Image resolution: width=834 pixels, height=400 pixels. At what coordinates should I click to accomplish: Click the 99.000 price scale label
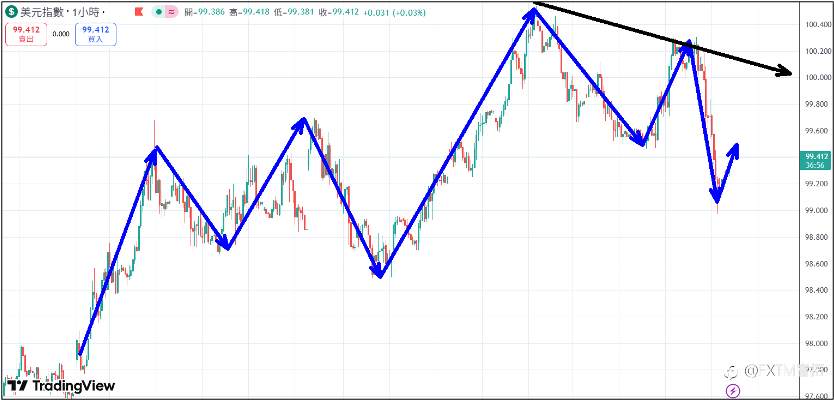[x=818, y=211]
